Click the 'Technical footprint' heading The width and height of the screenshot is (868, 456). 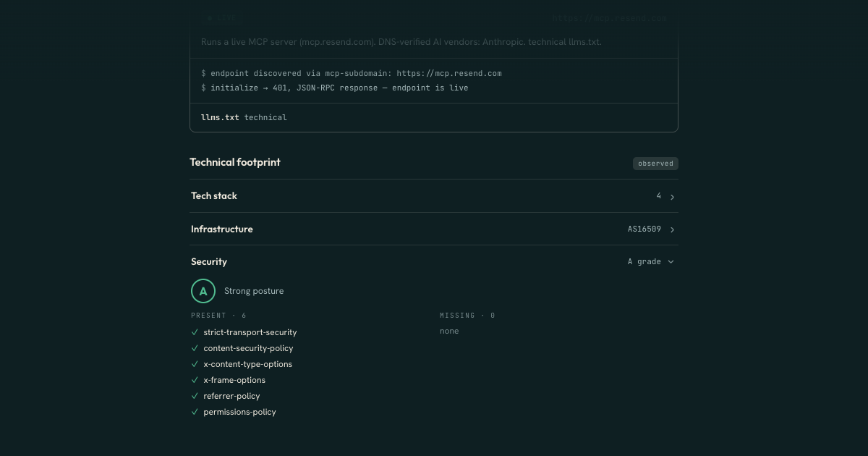click(235, 162)
